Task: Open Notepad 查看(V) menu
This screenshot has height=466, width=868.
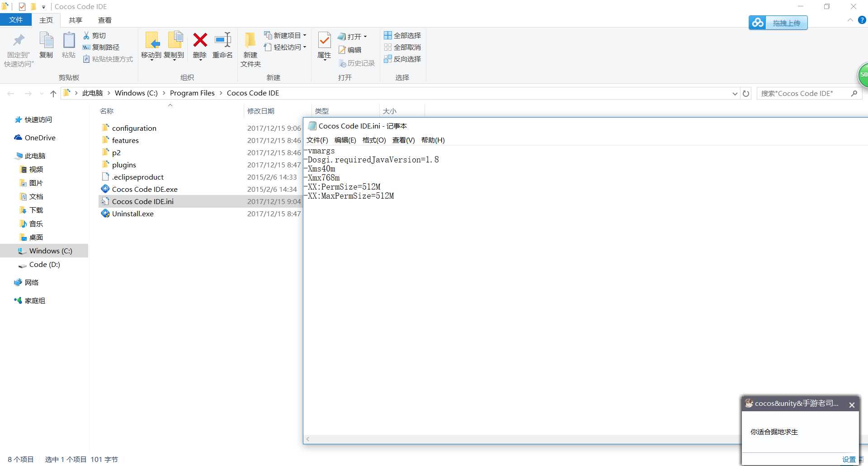Action: point(404,140)
